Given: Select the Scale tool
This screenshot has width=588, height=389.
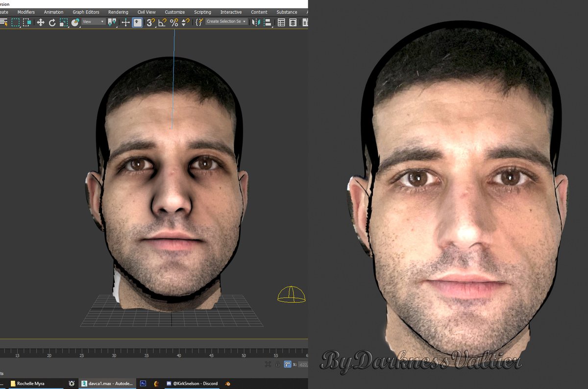Looking at the screenshot, I should point(64,22).
